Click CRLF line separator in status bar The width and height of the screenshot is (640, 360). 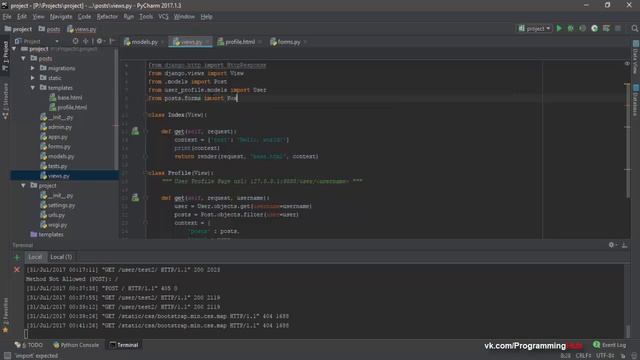583,356
